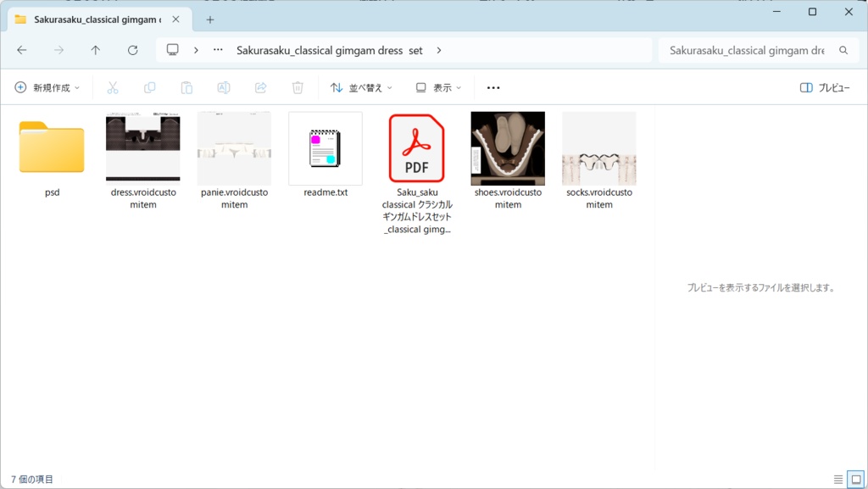Maximize the Explorer window
Screen dimensions: 868x489
(x=812, y=12)
